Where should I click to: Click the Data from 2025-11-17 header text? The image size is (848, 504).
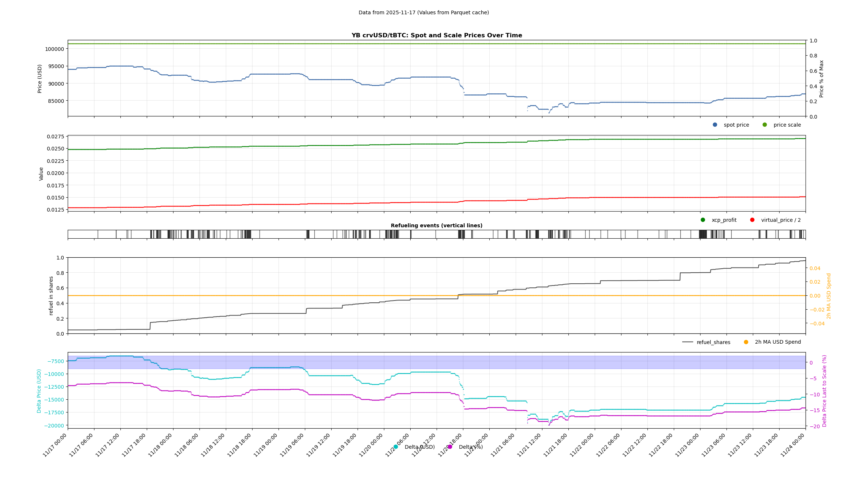coord(423,12)
